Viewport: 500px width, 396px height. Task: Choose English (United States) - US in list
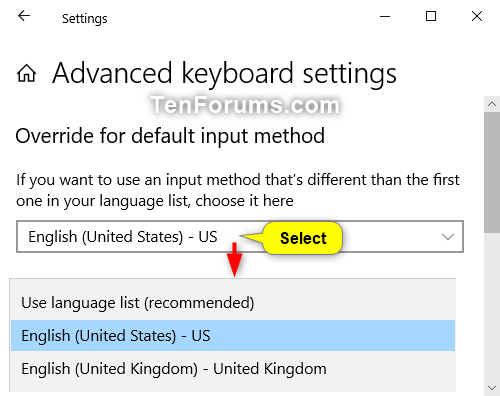pyautogui.click(x=233, y=336)
